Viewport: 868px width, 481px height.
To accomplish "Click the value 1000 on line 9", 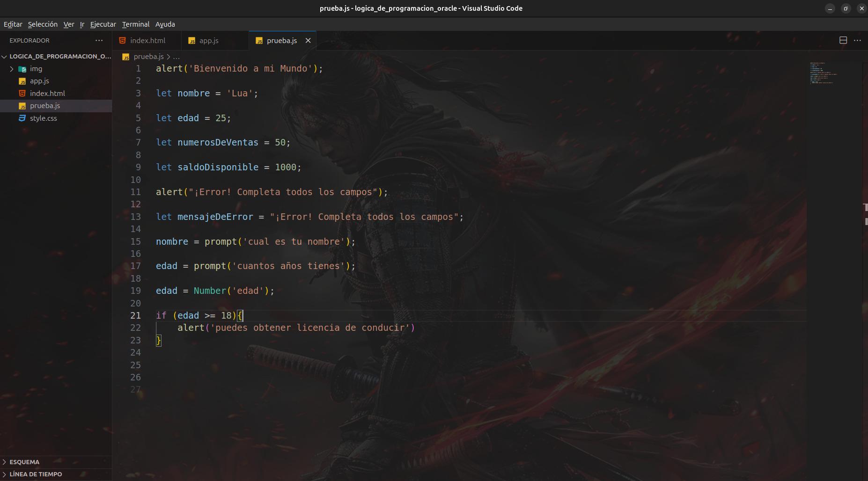I will coord(286,167).
